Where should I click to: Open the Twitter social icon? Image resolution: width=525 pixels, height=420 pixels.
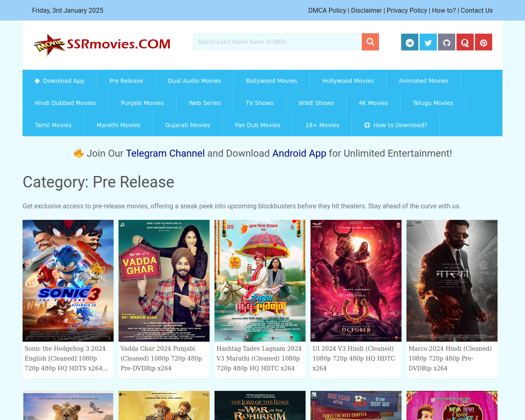click(428, 42)
